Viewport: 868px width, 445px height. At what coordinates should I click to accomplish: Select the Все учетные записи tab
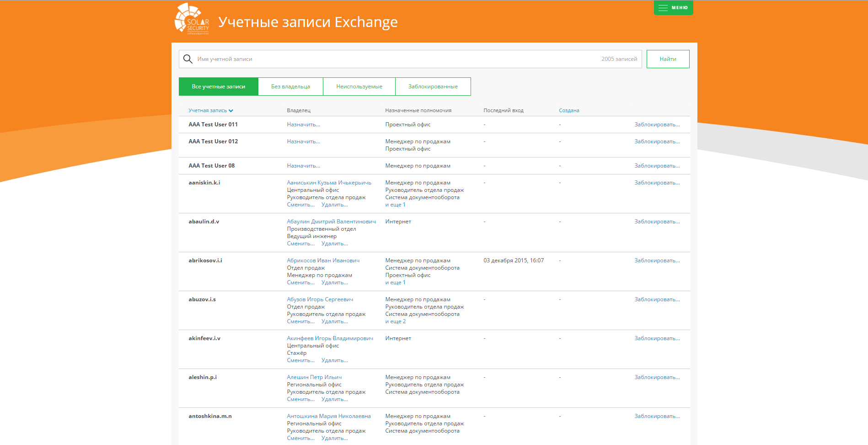point(218,87)
